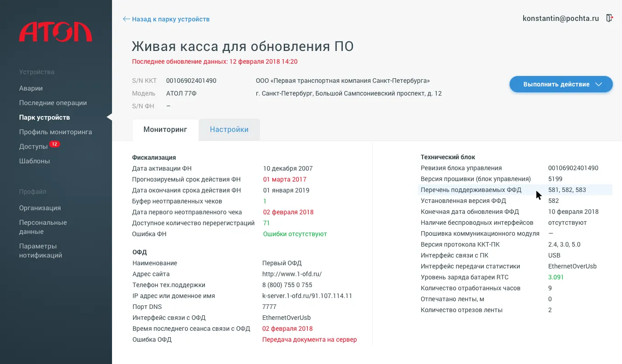This screenshot has width=622, height=364.
Task: Click the Количество отработанных часов label
Action: tap(470, 288)
